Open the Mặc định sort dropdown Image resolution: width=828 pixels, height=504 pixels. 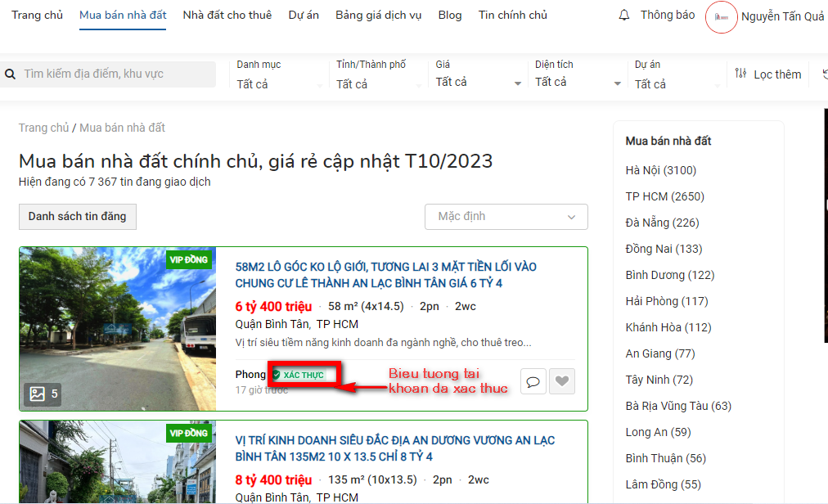[x=506, y=217]
